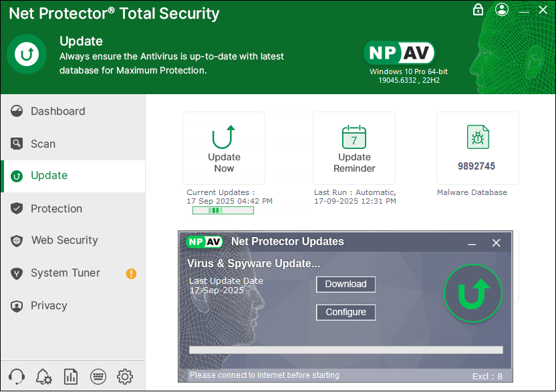Open support via the headset icon
This screenshot has height=392, width=556.
point(18,377)
